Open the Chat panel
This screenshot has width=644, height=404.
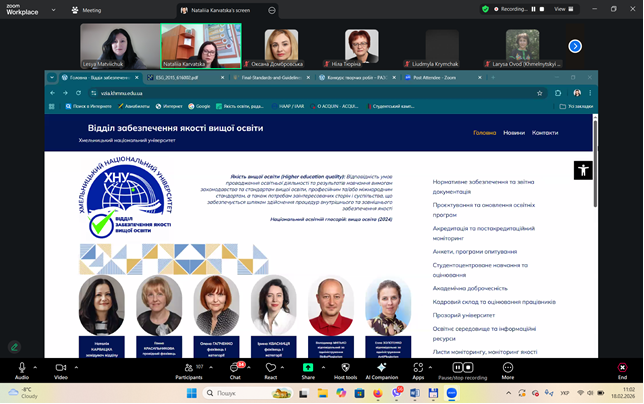tap(235, 368)
